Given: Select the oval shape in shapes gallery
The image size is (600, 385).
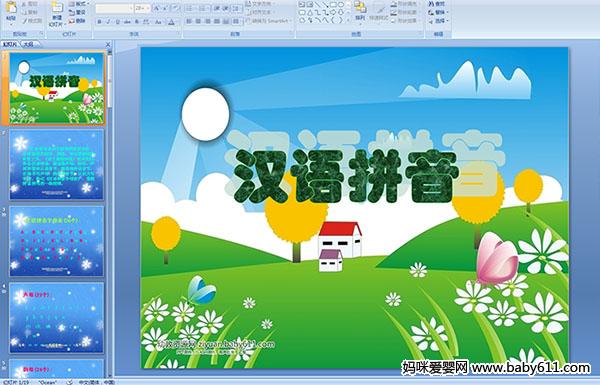Looking at the screenshot, I should [x=341, y=5].
